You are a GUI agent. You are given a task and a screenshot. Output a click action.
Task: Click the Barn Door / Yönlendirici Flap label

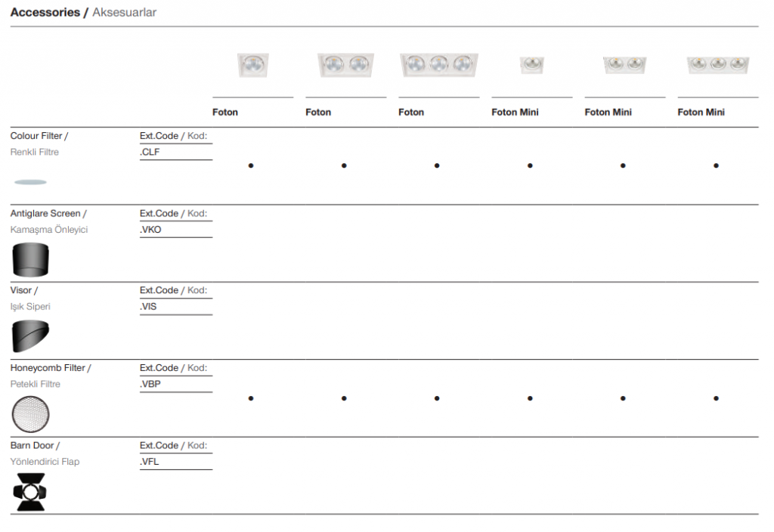(x=45, y=453)
